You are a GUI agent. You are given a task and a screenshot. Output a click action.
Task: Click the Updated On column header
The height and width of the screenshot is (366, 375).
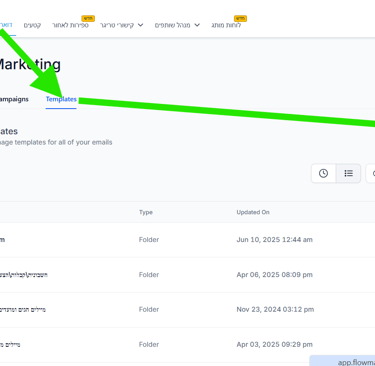pyautogui.click(x=253, y=212)
